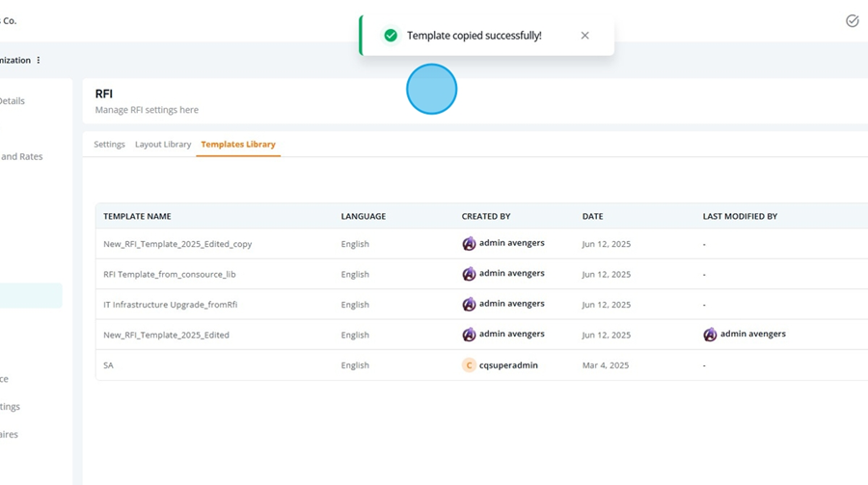Image resolution: width=868 pixels, height=485 pixels.
Task: Open IT Infrastructure Upgrade_fromRfi template
Action: [170, 305]
